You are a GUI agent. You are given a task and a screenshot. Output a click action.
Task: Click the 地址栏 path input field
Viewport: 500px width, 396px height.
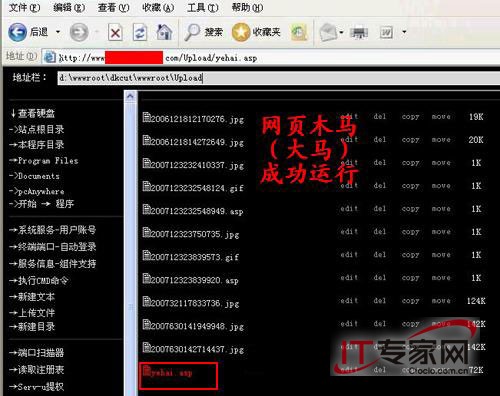pyautogui.click(x=278, y=78)
